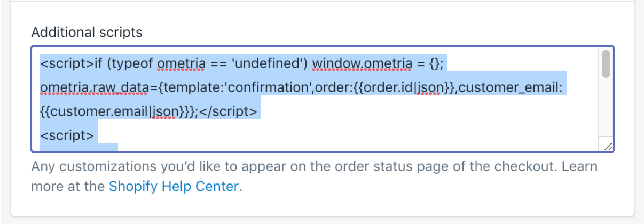
Task: Open the Shopify Help Center link
Action: tap(174, 187)
